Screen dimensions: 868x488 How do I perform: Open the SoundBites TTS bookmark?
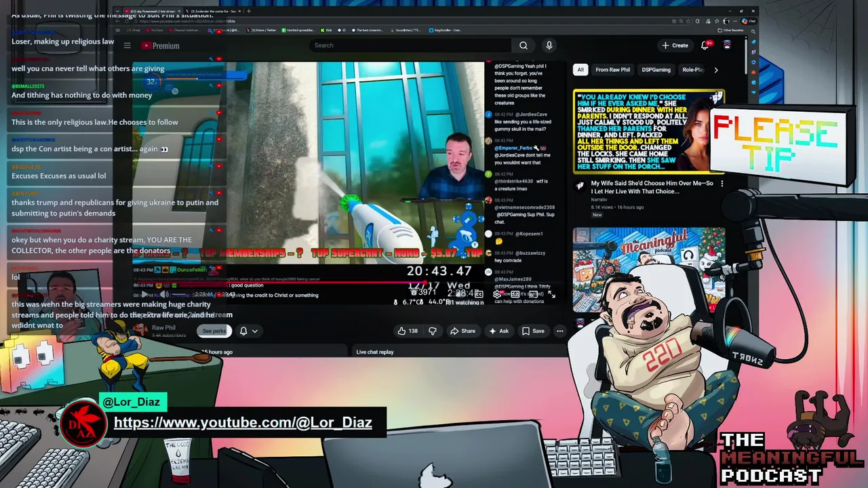pyautogui.click(x=406, y=30)
